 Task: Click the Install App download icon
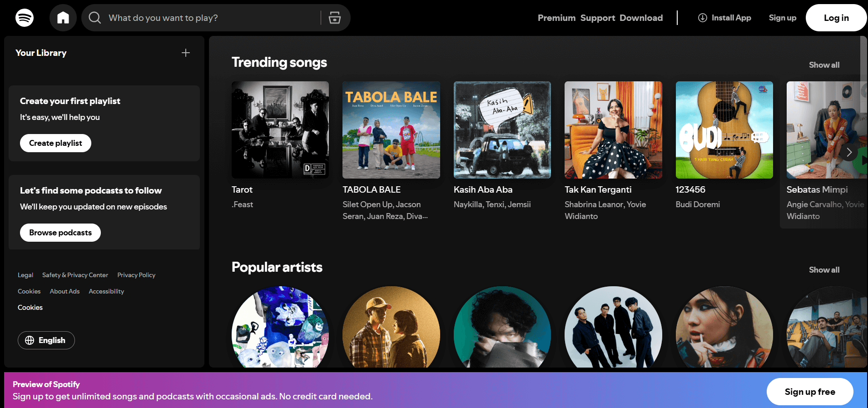(702, 18)
